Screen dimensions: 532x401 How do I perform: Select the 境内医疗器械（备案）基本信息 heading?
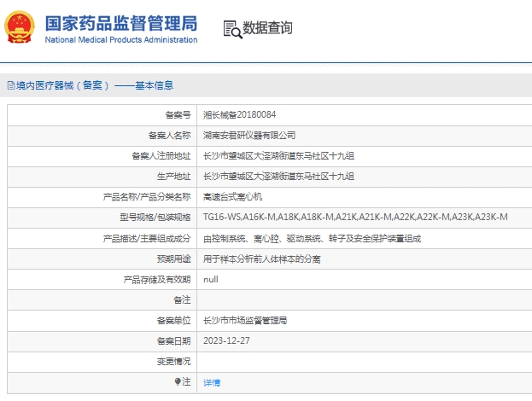tap(95, 85)
